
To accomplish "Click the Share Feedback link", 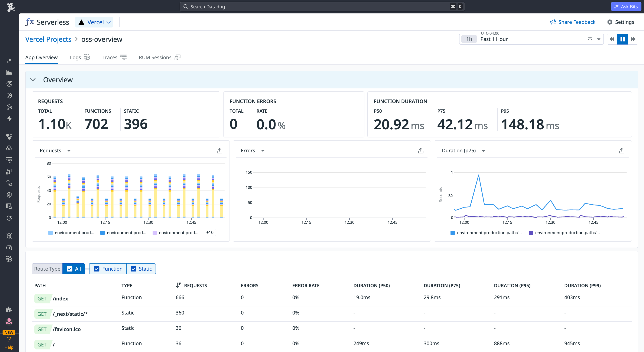I will coord(573,22).
